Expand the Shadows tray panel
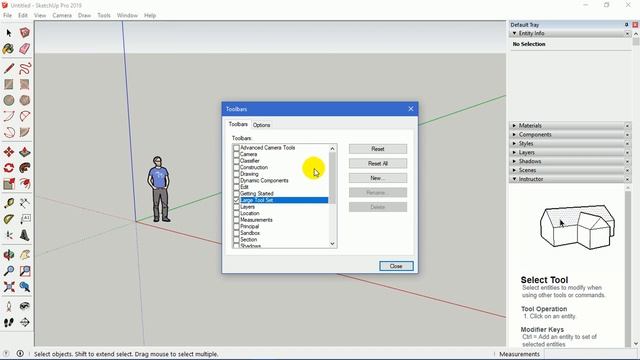Image resolution: width=640 pixels, height=360 pixels. pos(514,161)
